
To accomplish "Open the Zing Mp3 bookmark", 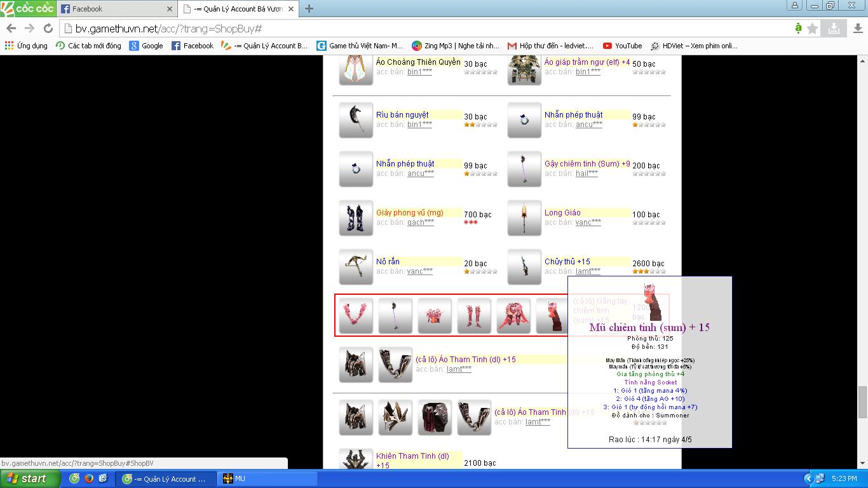I will (456, 46).
